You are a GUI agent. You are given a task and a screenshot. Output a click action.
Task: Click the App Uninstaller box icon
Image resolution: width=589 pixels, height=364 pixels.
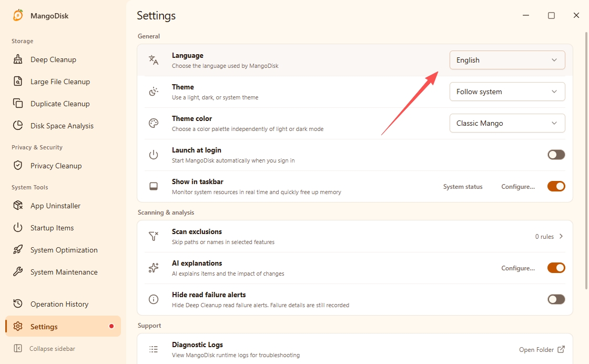click(18, 206)
